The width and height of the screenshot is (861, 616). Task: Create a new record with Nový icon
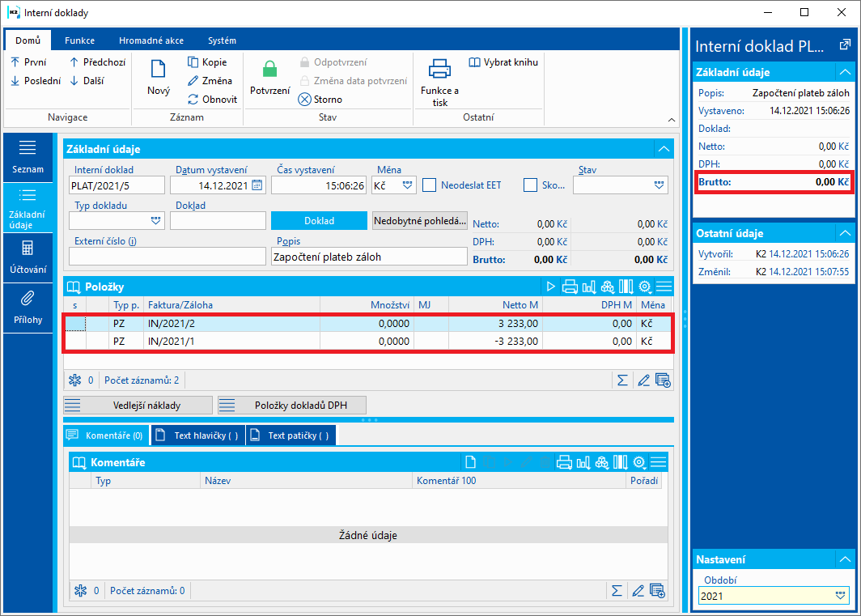pyautogui.click(x=158, y=70)
